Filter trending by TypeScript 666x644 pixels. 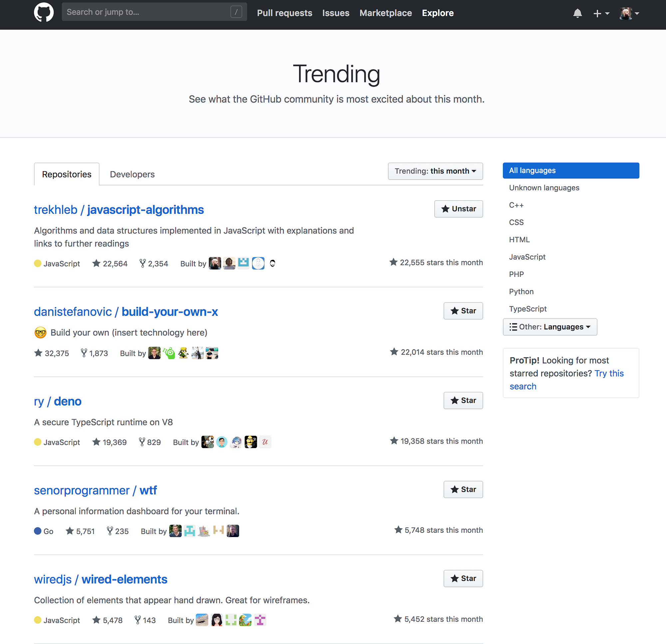click(x=528, y=309)
